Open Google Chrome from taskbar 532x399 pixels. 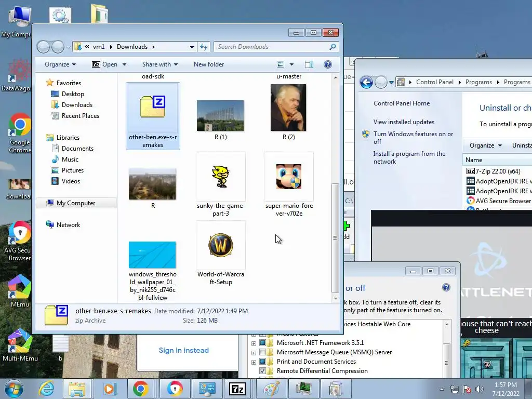(x=140, y=389)
